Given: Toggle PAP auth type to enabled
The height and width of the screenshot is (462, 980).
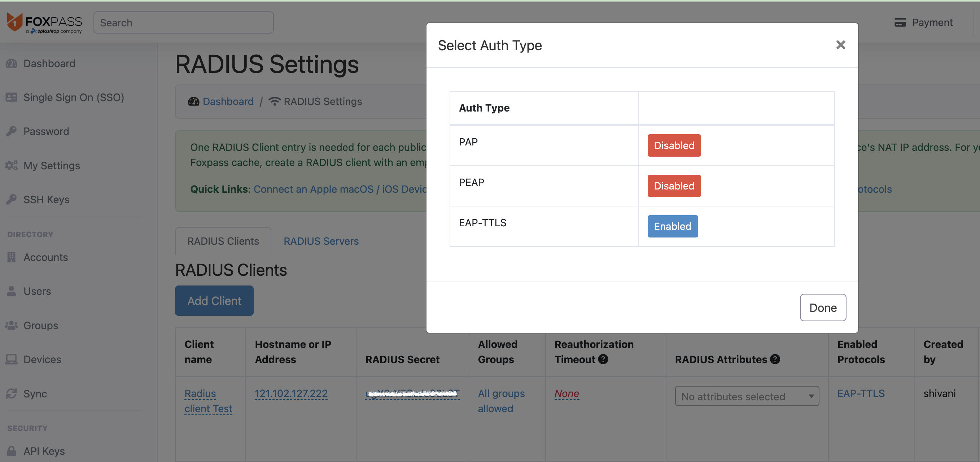Looking at the screenshot, I should pyautogui.click(x=674, y=145).
